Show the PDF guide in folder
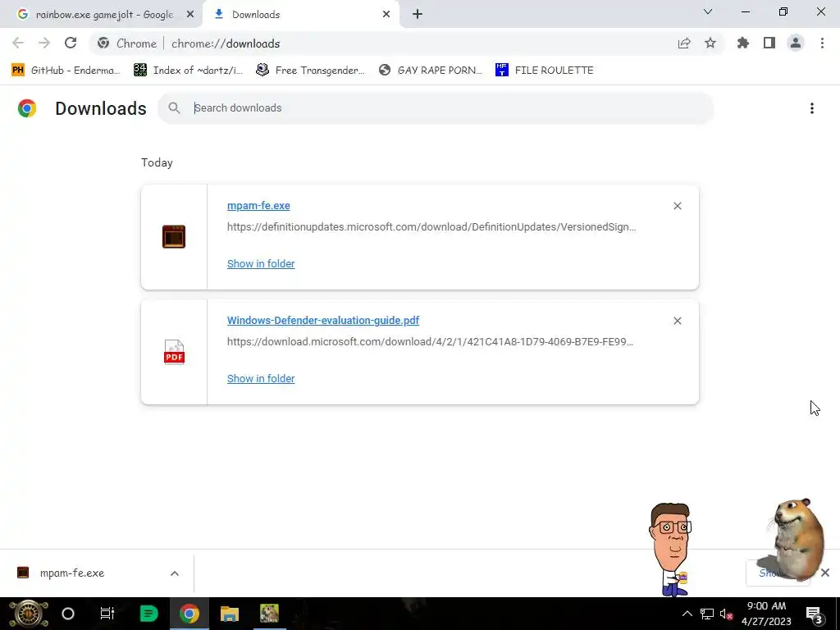Screen dimensions: 840x630 (261, 378)
